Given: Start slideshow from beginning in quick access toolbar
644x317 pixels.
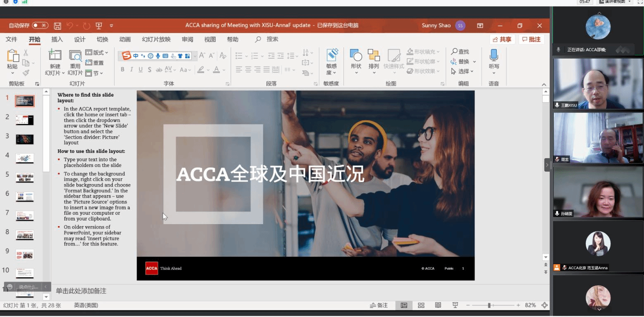Looking at the screenshot, I should pyautogui.click(x=99, y=26).
